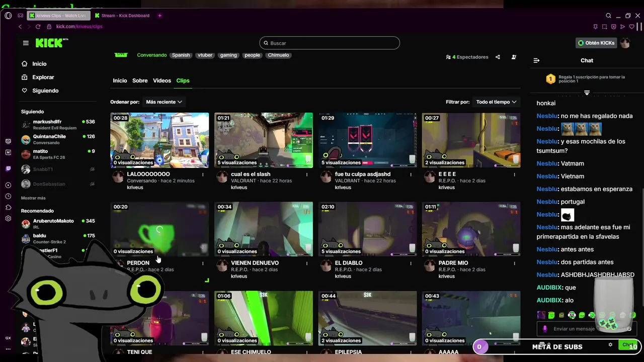This screenshot has height=362, width=644.
Task: Click the Obtén KICKs button
Action: 596,43
